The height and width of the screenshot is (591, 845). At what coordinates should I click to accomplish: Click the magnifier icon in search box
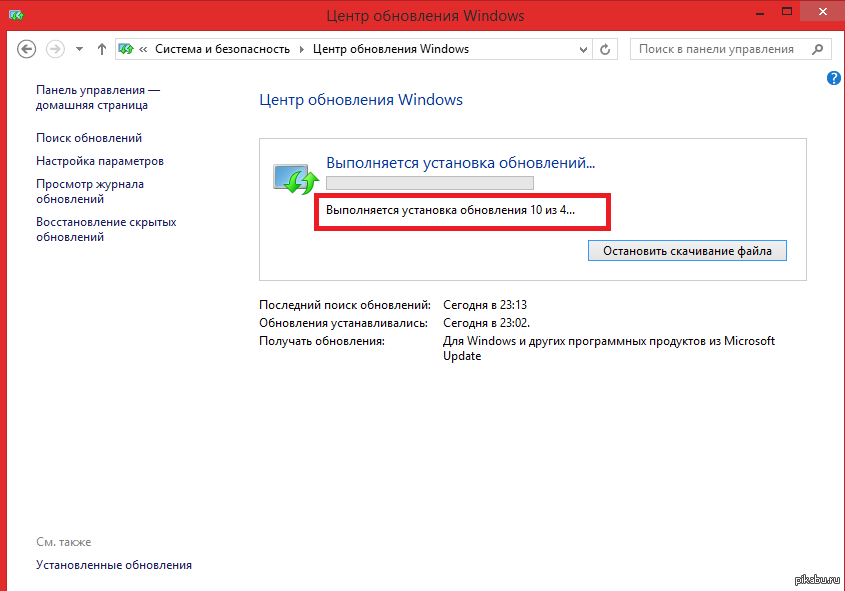[817, 49]
